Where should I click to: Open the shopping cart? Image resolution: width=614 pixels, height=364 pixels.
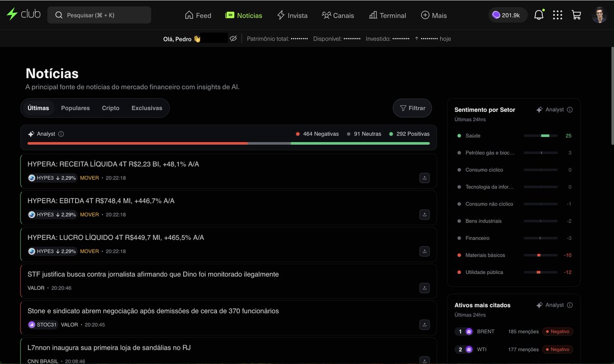[576, 15]
